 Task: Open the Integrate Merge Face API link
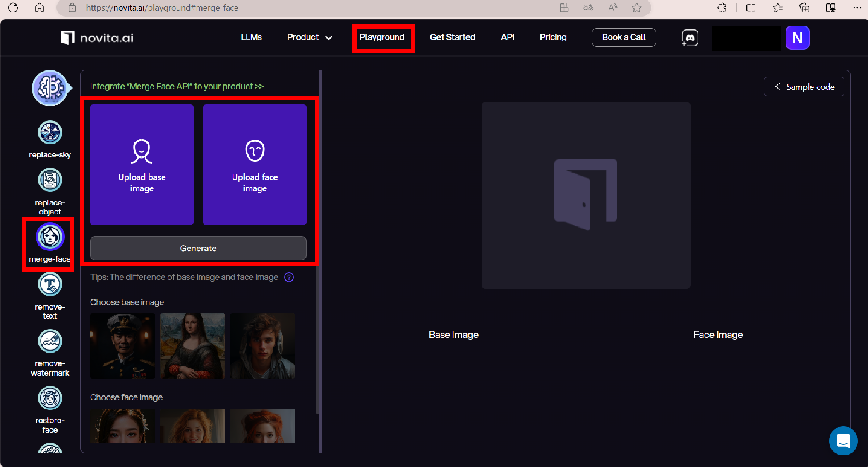point(177,87)
